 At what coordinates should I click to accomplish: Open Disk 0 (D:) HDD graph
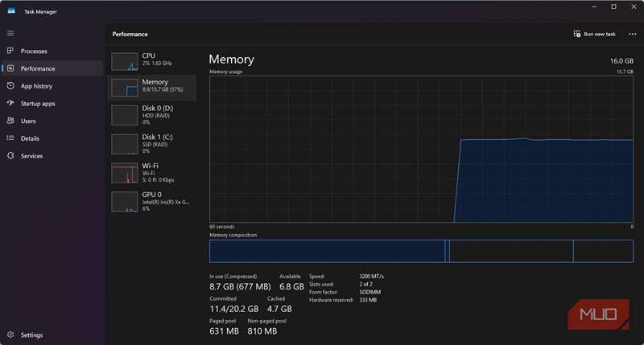(x=151, y=114)
